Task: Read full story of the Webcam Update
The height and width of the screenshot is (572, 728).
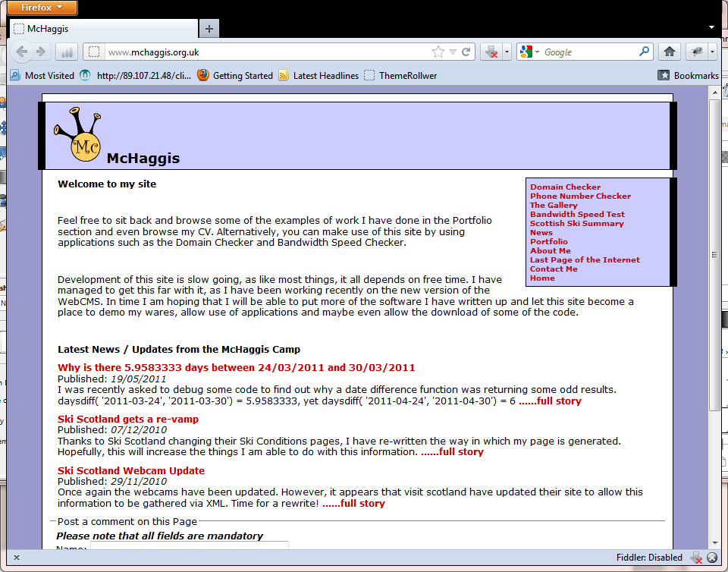Action: tap(353, 503)
